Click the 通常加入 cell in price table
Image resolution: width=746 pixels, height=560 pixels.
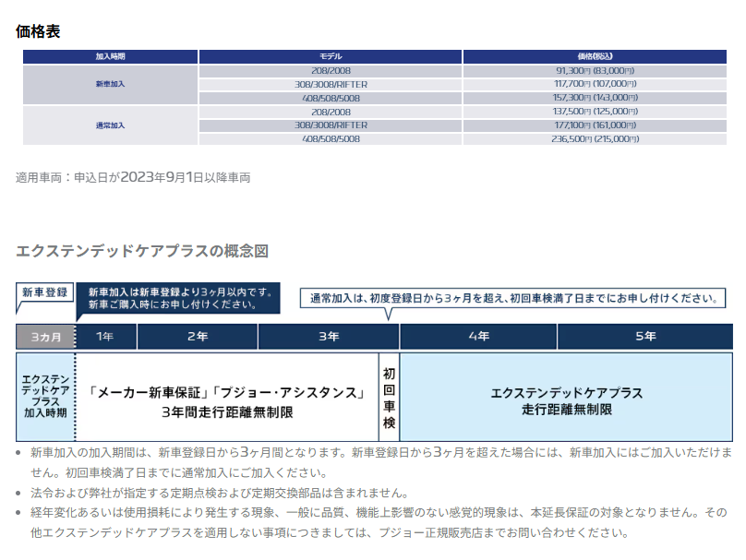(110, 125)
